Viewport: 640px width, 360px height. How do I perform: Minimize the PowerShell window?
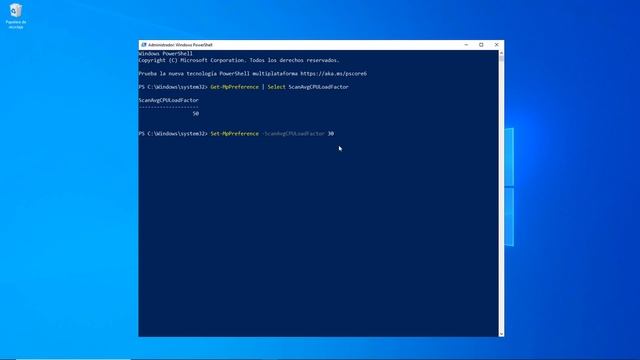pyautogui.click(x=466, y=45)
